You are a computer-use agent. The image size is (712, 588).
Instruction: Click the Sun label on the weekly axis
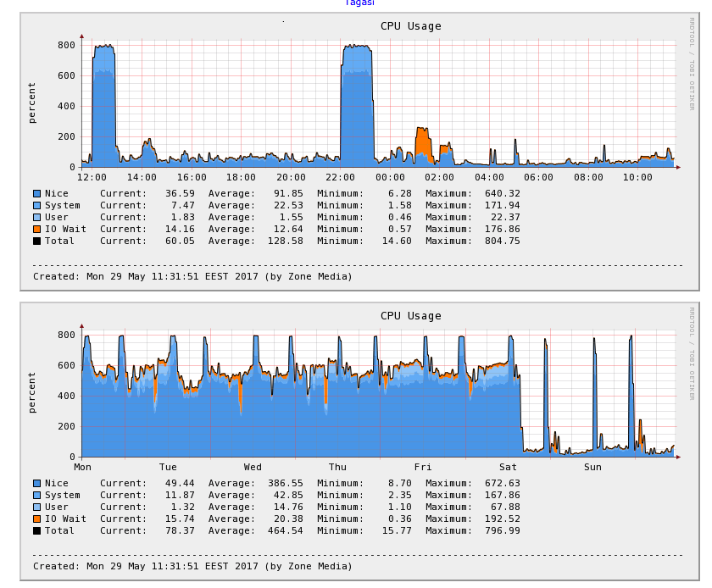point(592,467)
